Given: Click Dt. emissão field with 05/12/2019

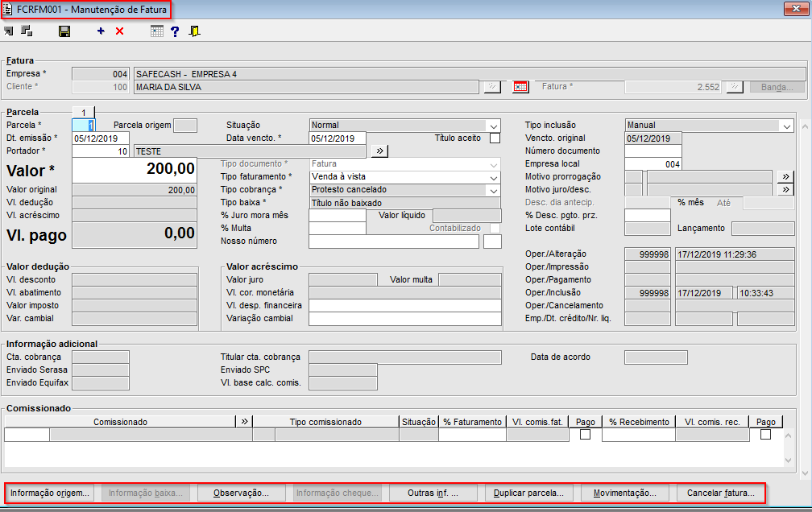Looking at the screenshot, I should point(101,138).
